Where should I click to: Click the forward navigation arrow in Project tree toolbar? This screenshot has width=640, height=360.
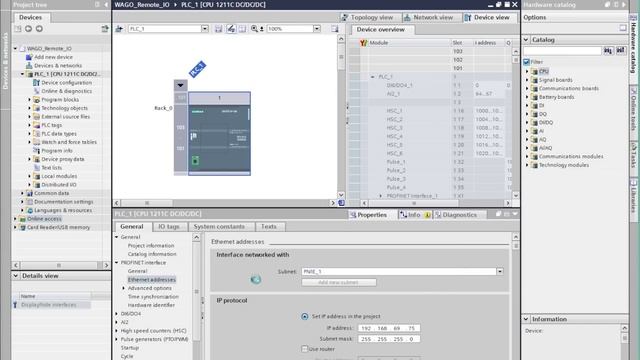point(39,29)
